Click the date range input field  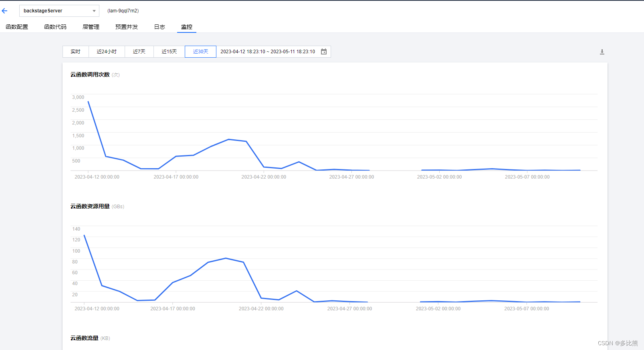273,52
